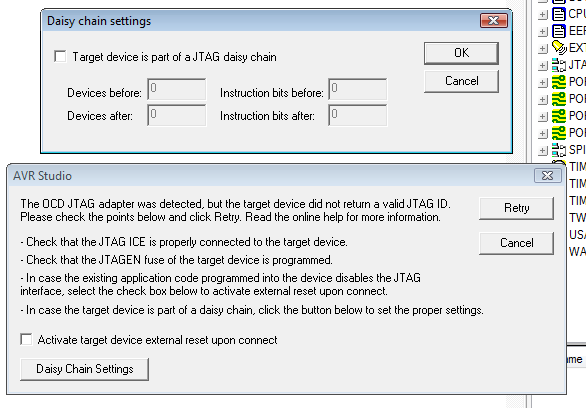Screen dimensions: 586x408
Task: Click the topmost green PORT circuit icon
Action: point(559,82)
